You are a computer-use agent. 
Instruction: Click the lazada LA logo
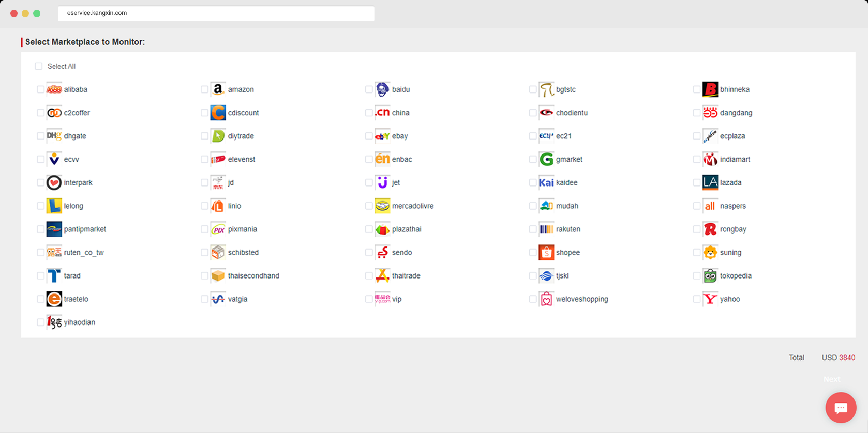(710, 182)
